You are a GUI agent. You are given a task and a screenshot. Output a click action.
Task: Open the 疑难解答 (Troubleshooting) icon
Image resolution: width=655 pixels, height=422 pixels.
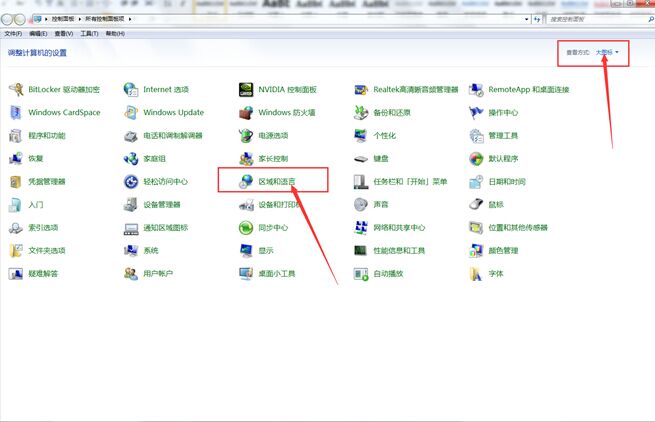16,274
